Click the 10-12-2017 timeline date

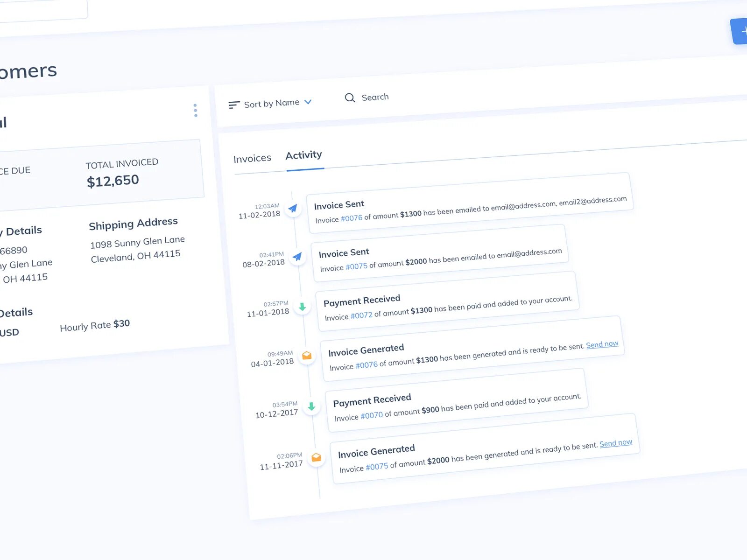click(x=276, y=414)
